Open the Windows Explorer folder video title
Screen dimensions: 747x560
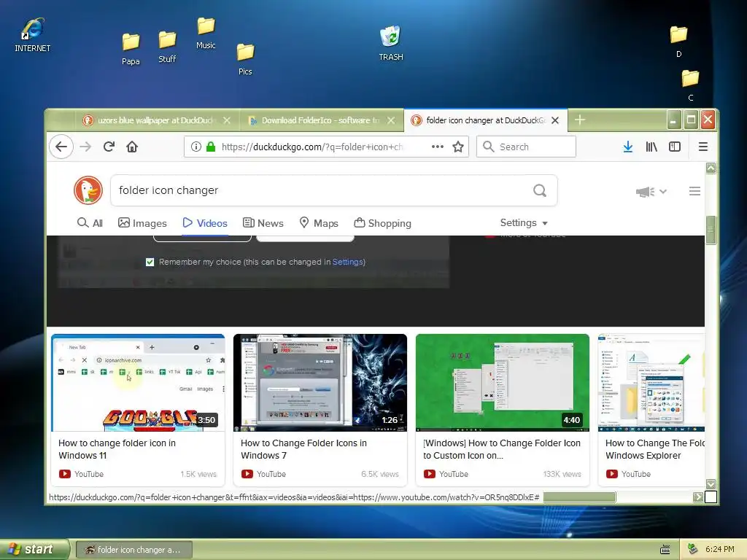(654, 449)
